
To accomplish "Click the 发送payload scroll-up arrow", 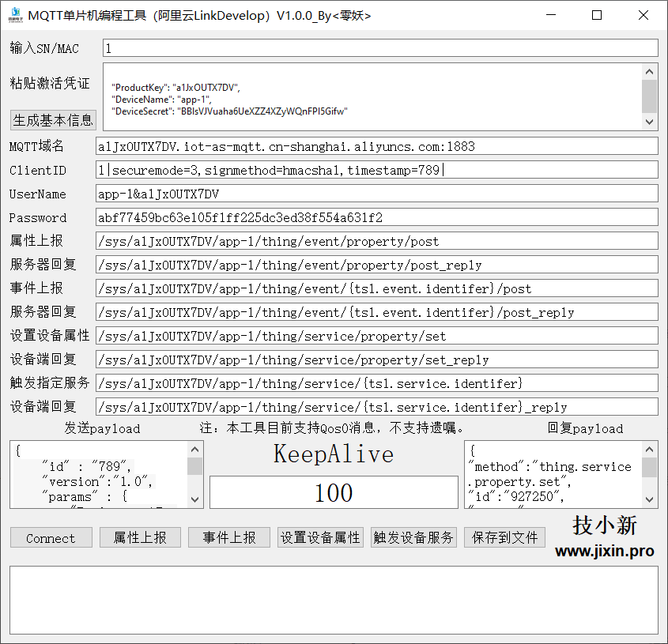I will pyautogui.click(x=195, y=449).
